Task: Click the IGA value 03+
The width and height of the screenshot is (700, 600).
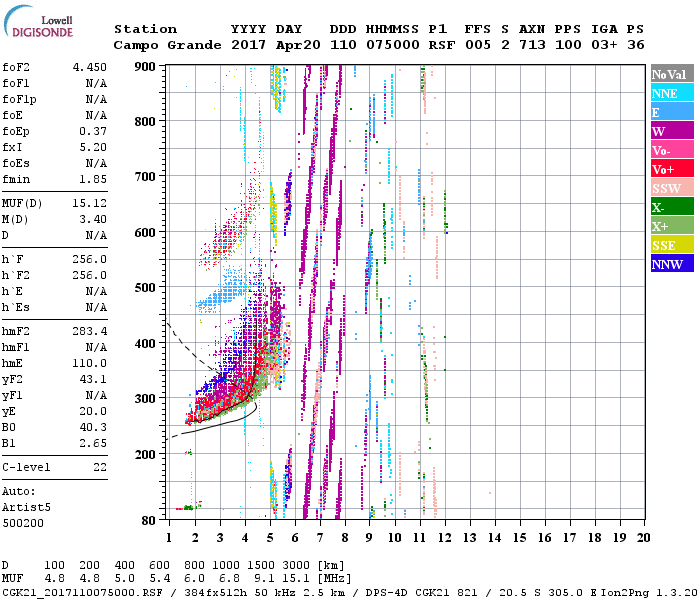Action: tap(604, 45)
